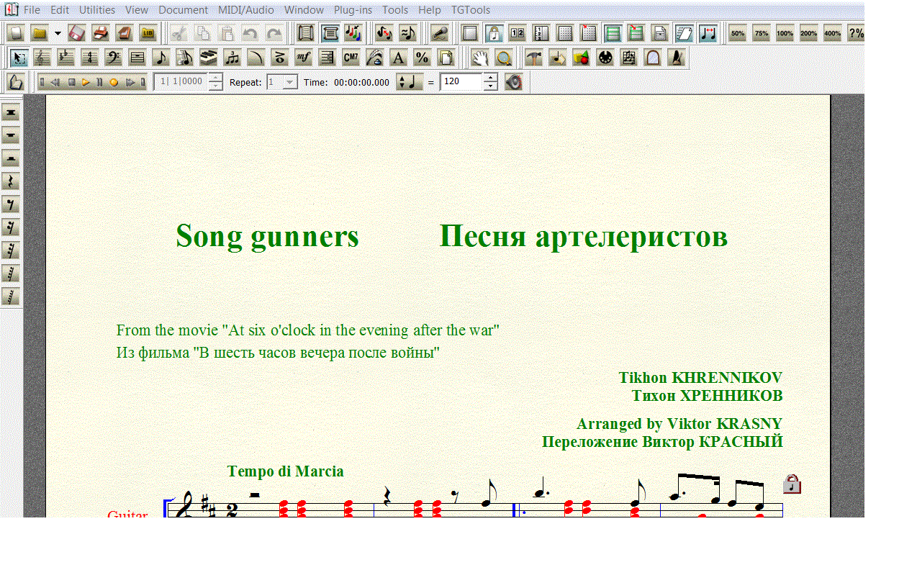Select the Selection tool
Viewport: 917px width, 588px height.
tap(19, 58)
